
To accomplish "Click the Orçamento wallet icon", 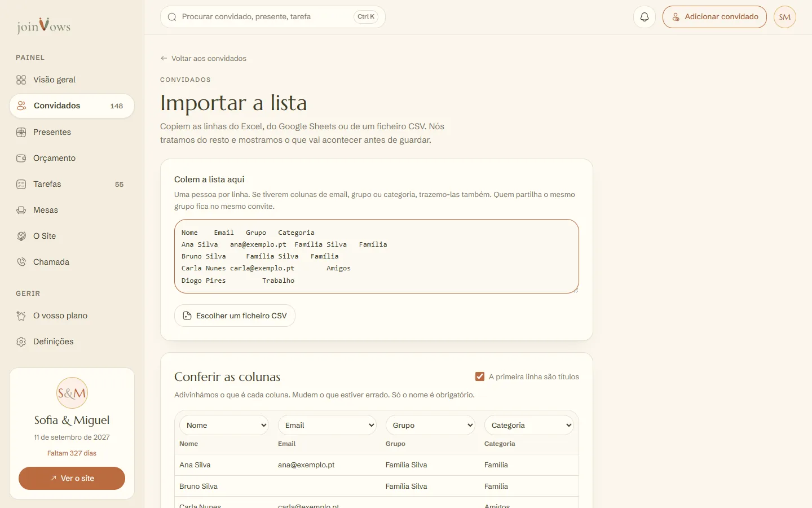I will click(21, 158).
